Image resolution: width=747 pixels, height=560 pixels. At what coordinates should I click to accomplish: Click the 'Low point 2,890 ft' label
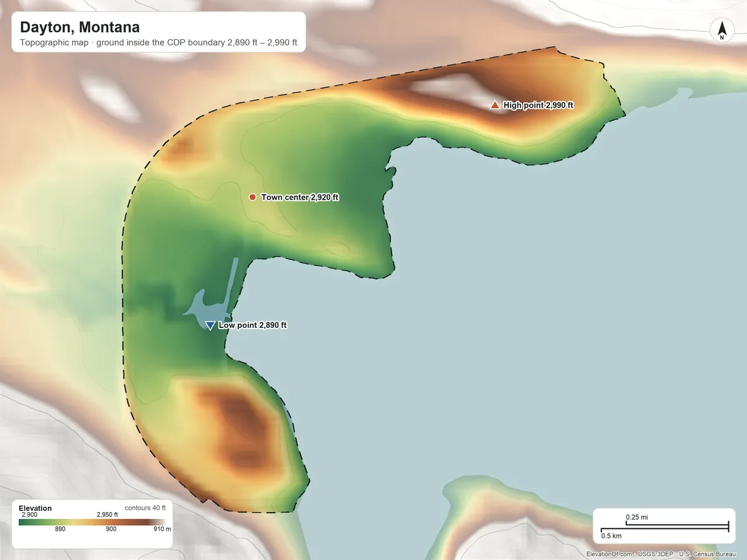tap(253, 325)
